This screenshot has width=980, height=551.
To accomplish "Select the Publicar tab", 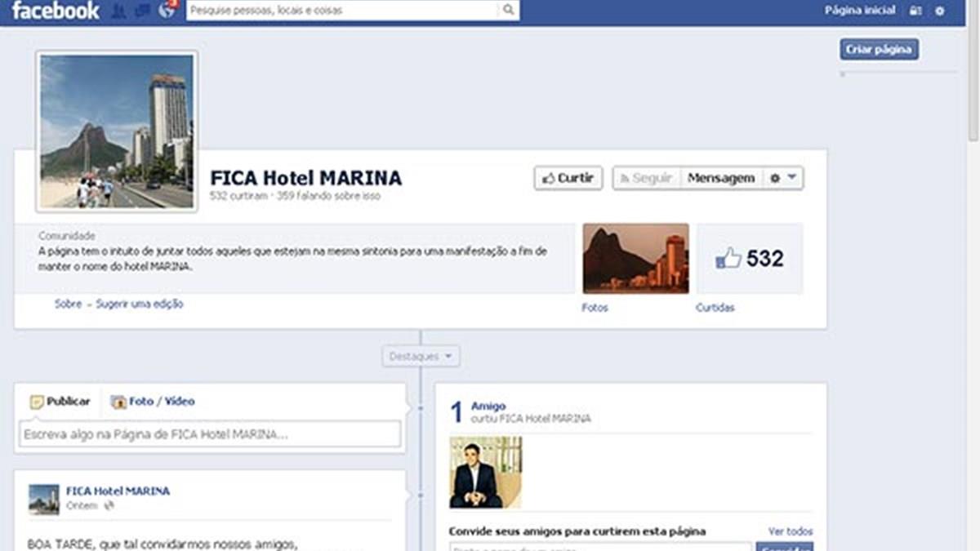I will pyautogui.click(x=60, y=402).
